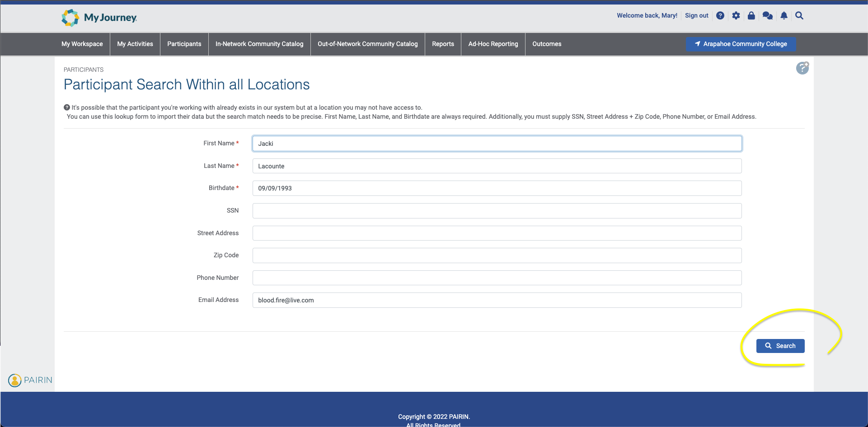The image size is (868, 427).
Task: Open Arapahoe Community College location selector
Action: pyautogui.click(x=741, y=44)
